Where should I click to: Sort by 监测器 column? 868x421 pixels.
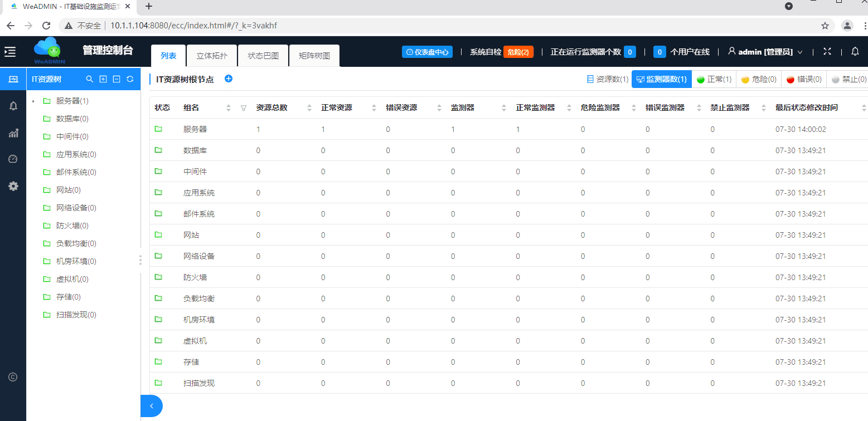504,108
